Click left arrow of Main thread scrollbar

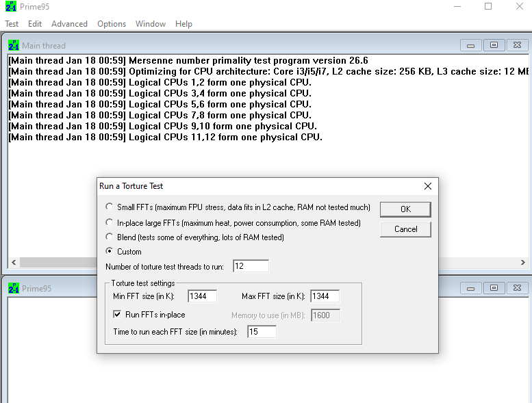point(14,262)
